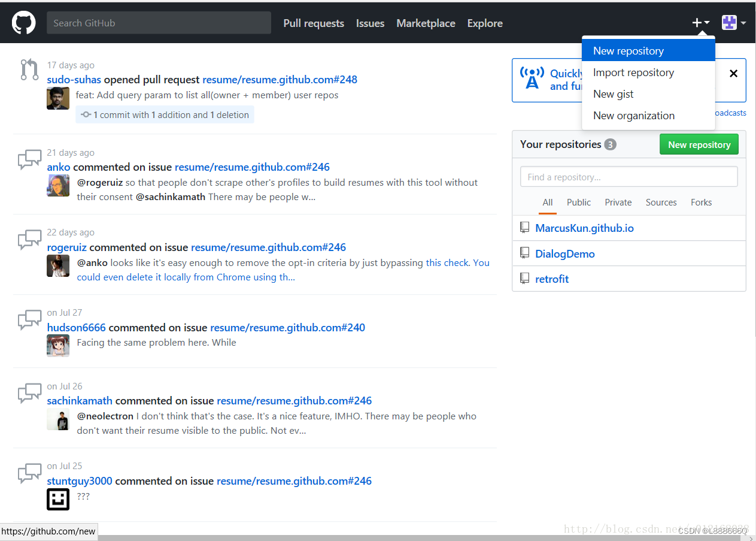756x541 pixels.
Task: Select New repository from dropdown menu
Action: [x=648, y=51]
